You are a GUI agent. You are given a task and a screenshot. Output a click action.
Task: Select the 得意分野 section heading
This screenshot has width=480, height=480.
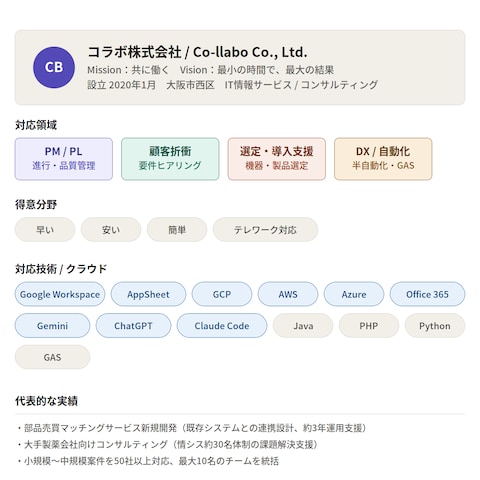[36, 204]
